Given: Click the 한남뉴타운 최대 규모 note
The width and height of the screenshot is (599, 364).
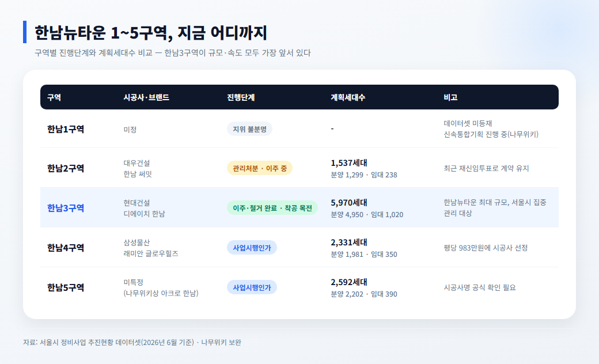Looking at the screenshot, I should pyautogui.click(x=495, y=208).
